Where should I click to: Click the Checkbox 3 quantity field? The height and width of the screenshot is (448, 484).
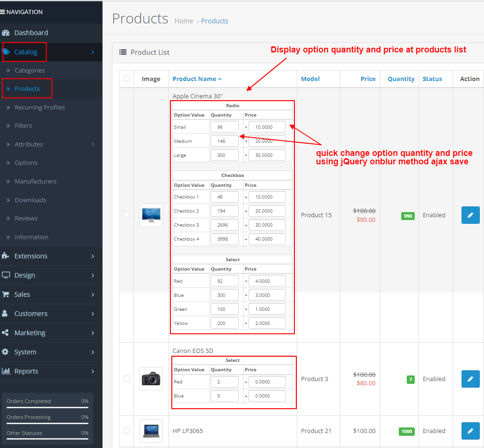(224, 225)
